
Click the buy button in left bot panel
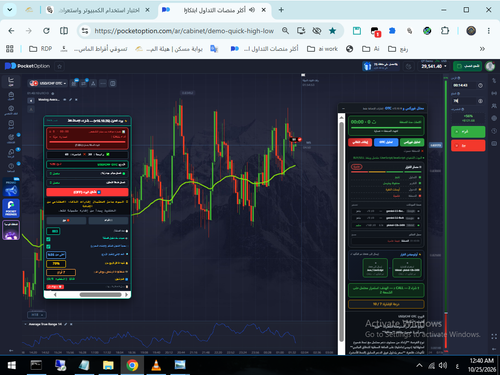(x=108, y=220)
